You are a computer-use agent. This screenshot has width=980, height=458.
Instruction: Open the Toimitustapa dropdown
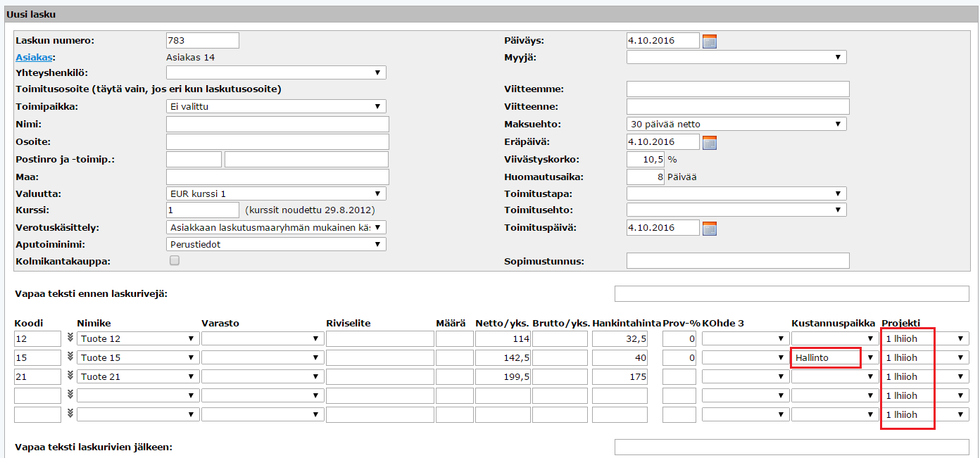pos(736,193)
